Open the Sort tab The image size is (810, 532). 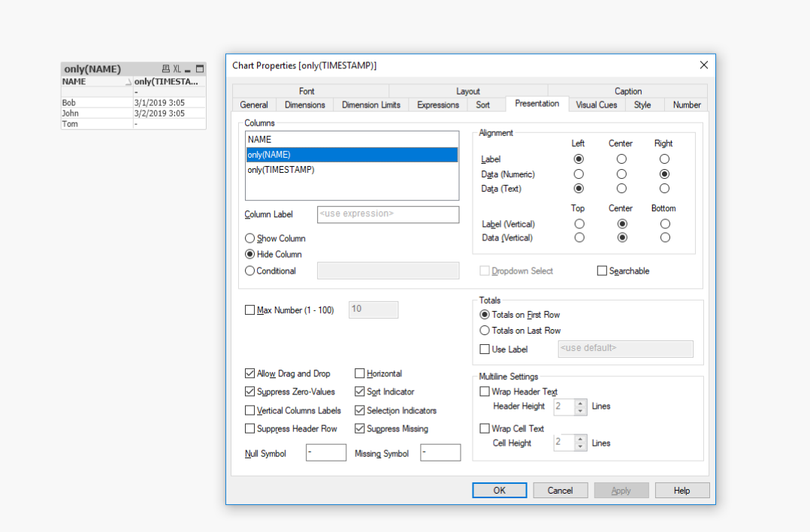coord(483,105)
